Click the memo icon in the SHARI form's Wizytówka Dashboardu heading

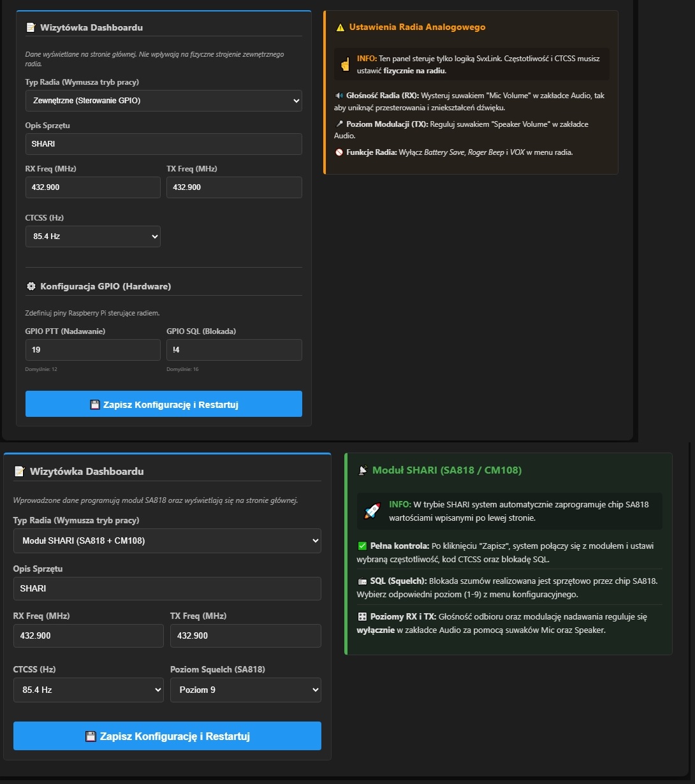(19, 471)
